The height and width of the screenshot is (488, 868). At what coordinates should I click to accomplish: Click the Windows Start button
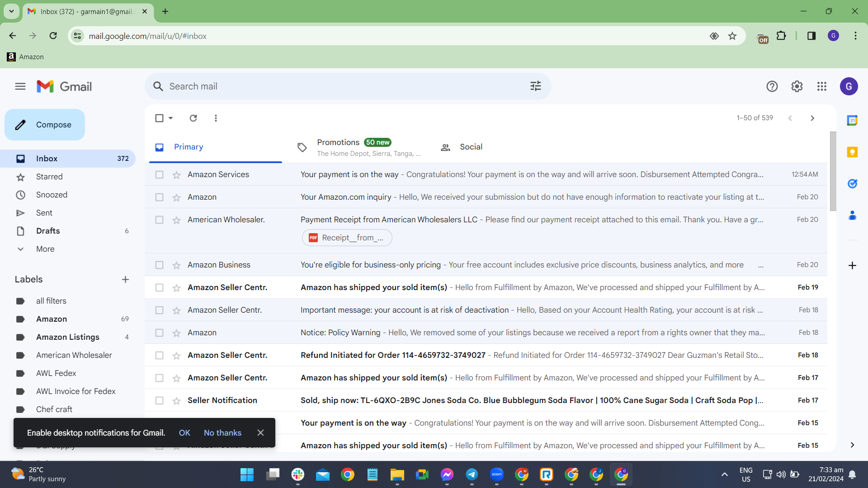(x=247, y=474)
